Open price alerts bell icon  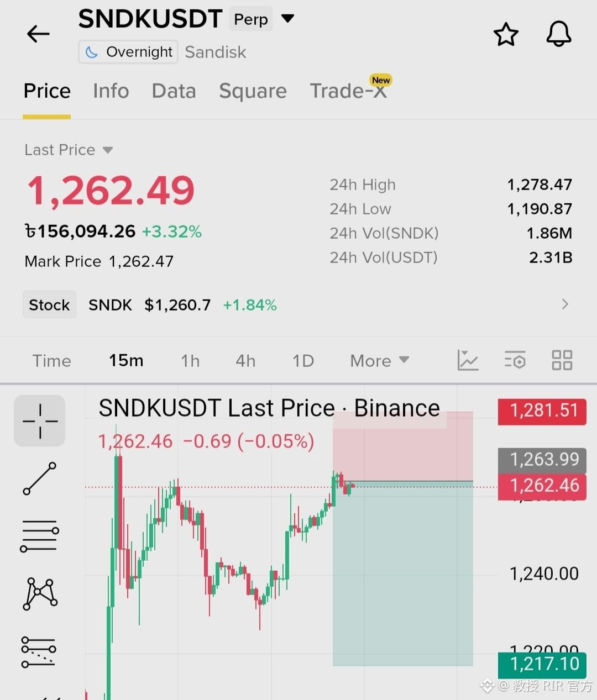tap(558, 34)
